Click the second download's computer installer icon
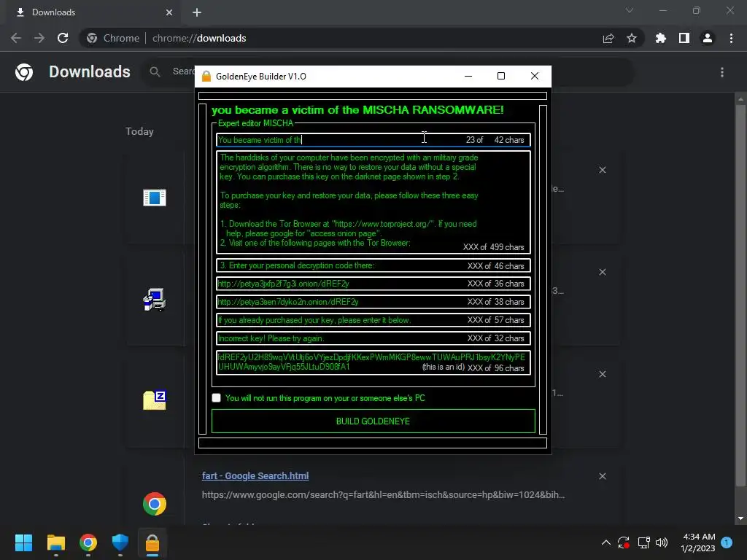The width and height of the screenshot is (747, 560). [155, 300]
